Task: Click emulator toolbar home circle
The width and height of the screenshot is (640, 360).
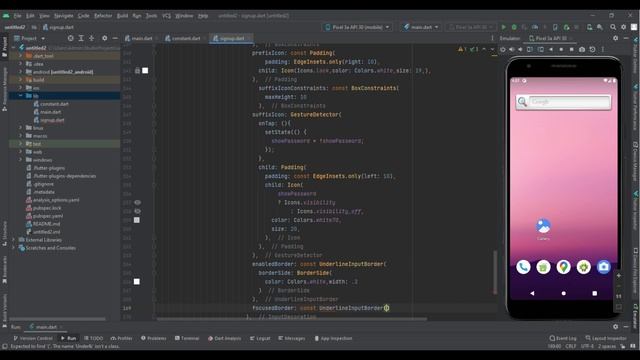Action: pos(561,49)
